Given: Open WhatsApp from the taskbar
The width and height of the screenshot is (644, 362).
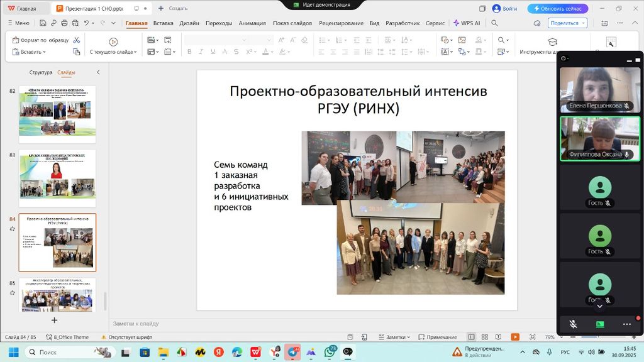Looking at the screenshot, I should tap(330, 353).
